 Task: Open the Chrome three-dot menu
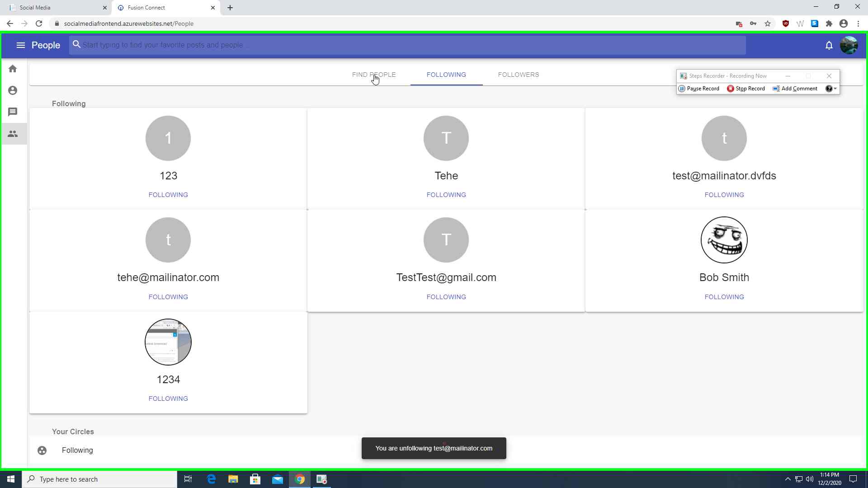[858, 23]
